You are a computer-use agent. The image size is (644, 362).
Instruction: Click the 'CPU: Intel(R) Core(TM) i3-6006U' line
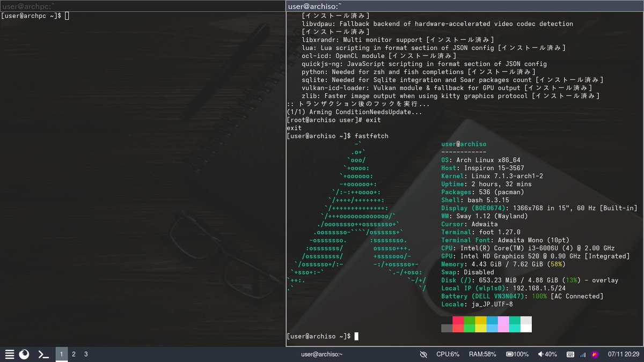[x=528, y=248]
